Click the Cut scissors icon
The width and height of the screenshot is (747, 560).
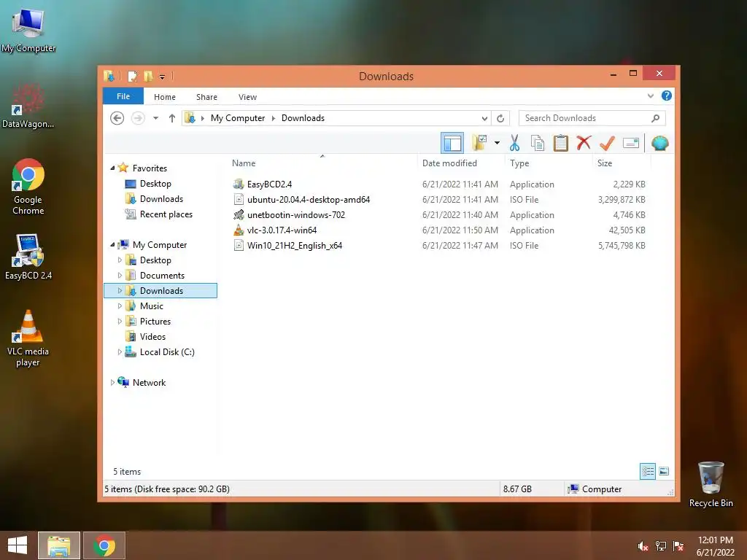pyautogui.click(x=514, y=143)
